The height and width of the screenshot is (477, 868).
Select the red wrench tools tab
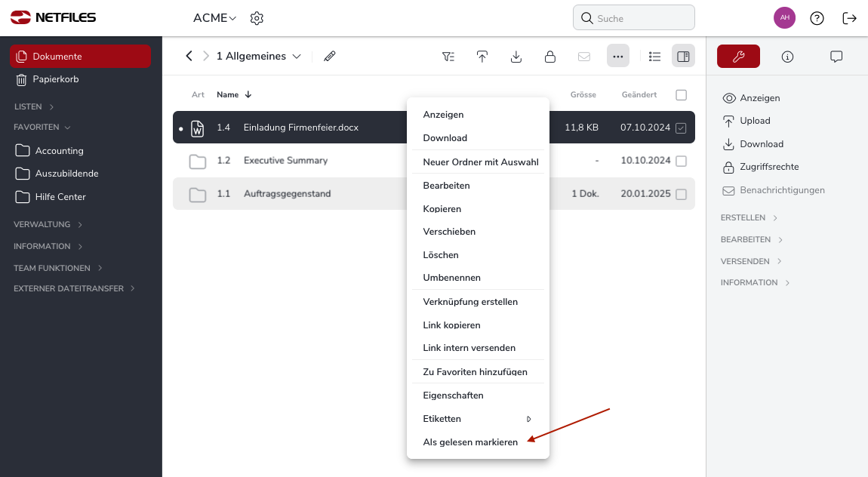tap(738, 57)
